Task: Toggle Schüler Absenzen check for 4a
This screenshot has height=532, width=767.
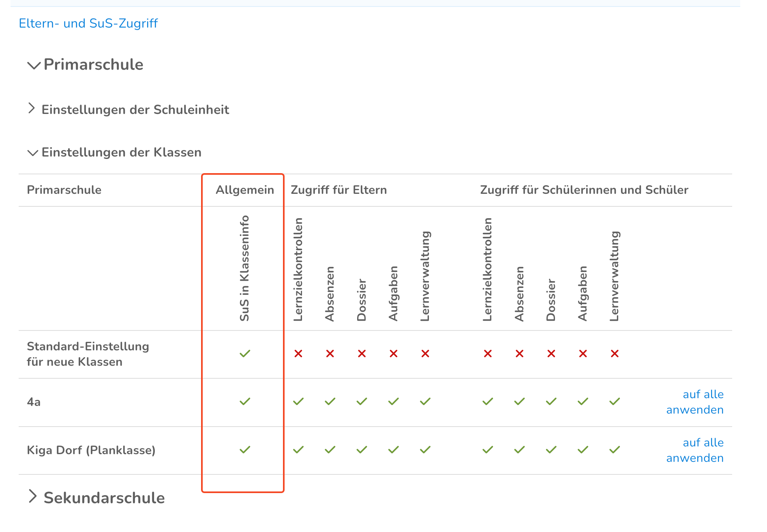Action: point(520,401)
